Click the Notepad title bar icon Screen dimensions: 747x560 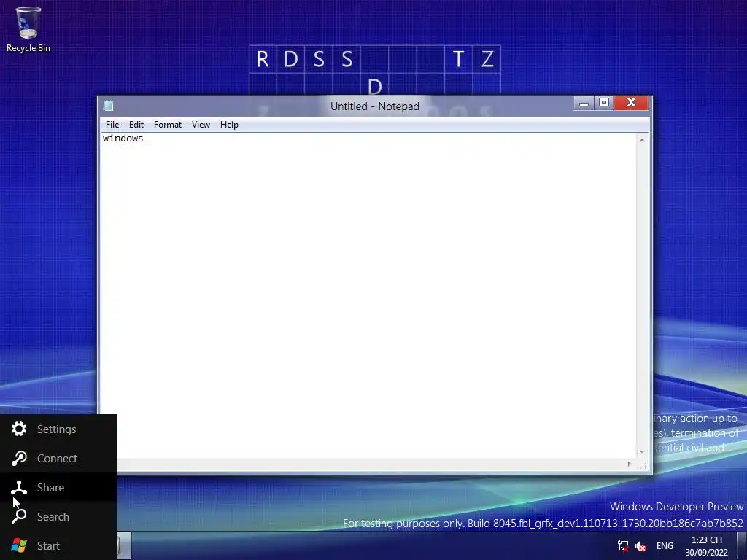[109, 106]
